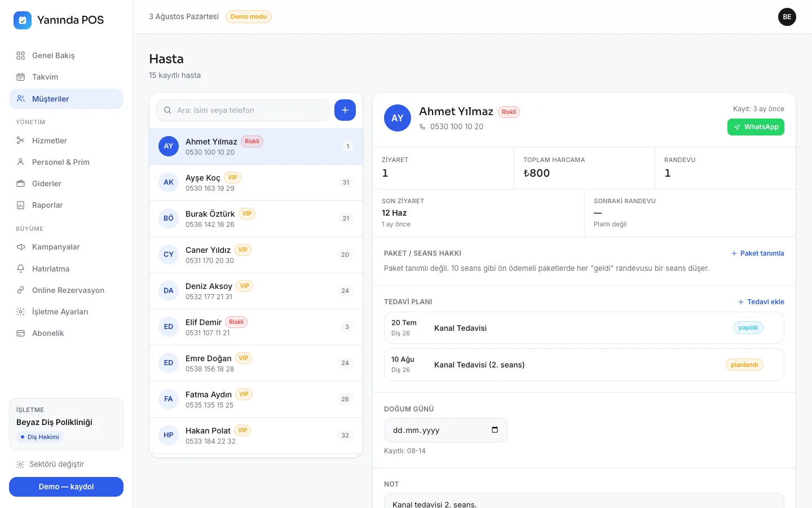Click the WhatsApp button
812x508 pixels.
coord(756,127)
